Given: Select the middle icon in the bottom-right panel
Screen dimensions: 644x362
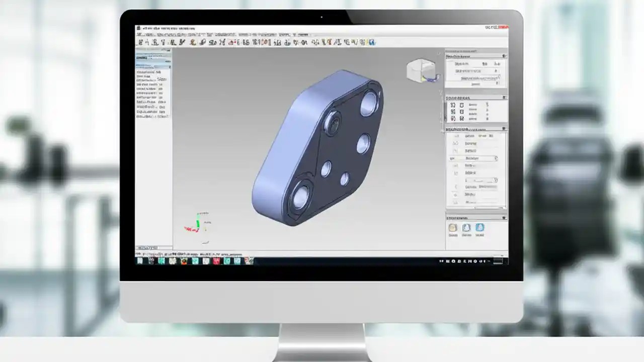Looking at the screenshot, I should pyautogui.click(x=465, y=228).
